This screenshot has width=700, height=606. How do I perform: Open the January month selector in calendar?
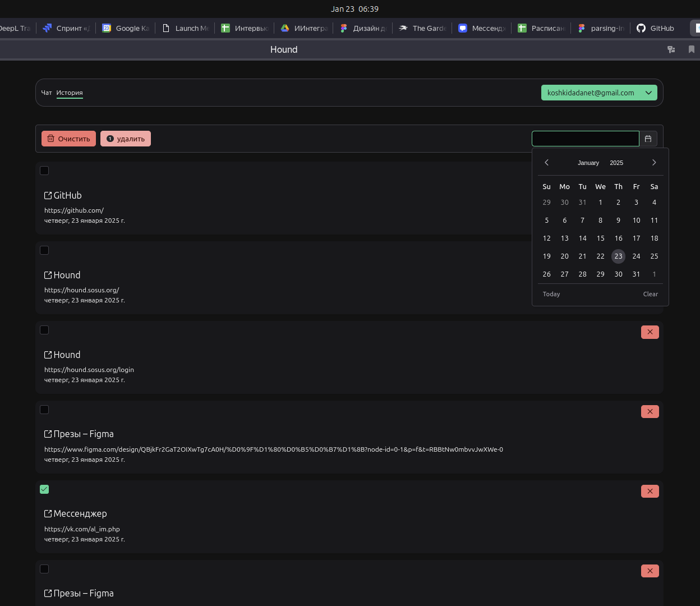[x=588, y=163]
